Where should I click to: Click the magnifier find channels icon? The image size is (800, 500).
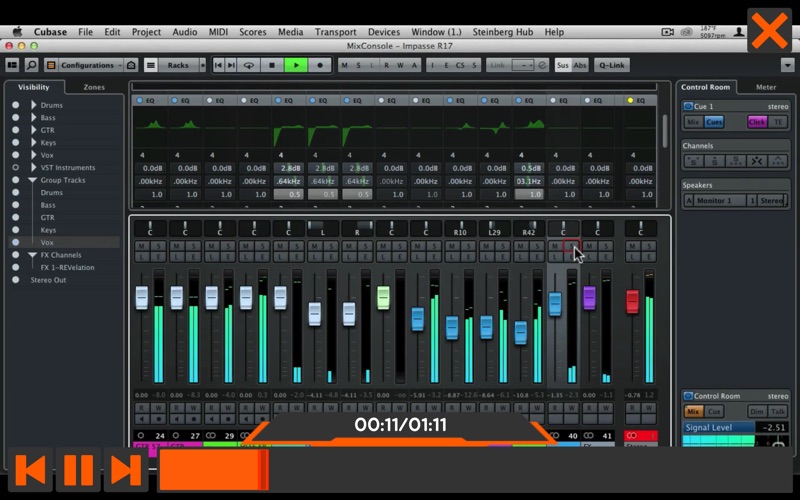(x=32, y=65)
